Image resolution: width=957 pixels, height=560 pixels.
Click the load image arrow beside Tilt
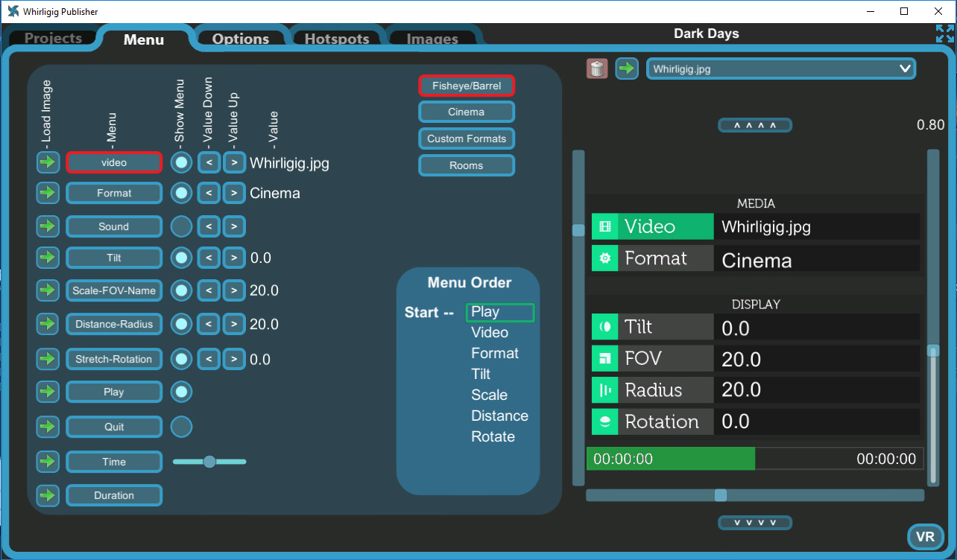pos(48,258)
